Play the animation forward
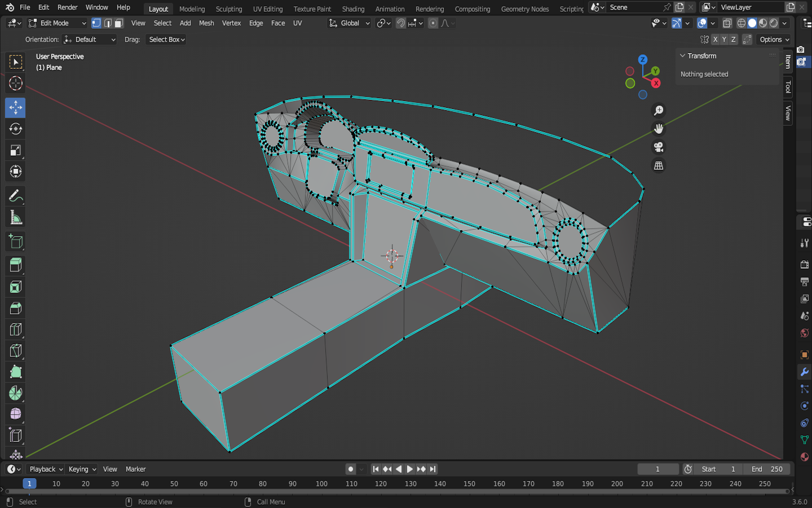Viewport: 812px width, 508px height. coord(410,469)
